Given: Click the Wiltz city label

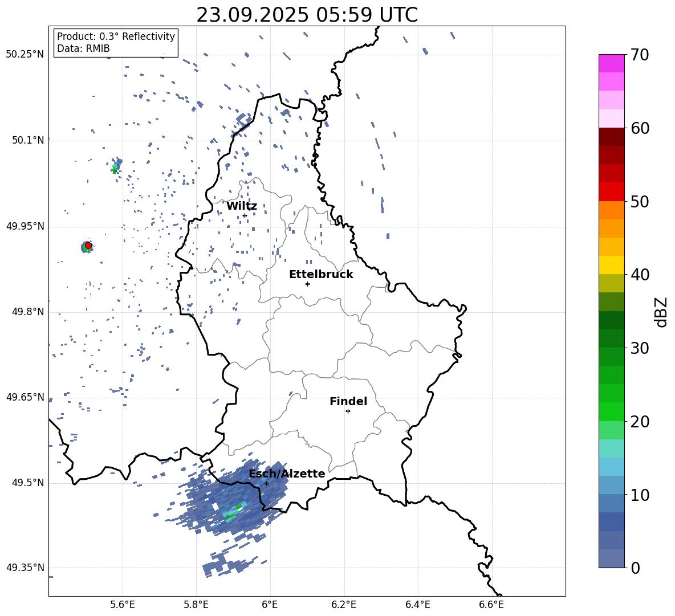Looking at the screenshot, I should [242, 206].
